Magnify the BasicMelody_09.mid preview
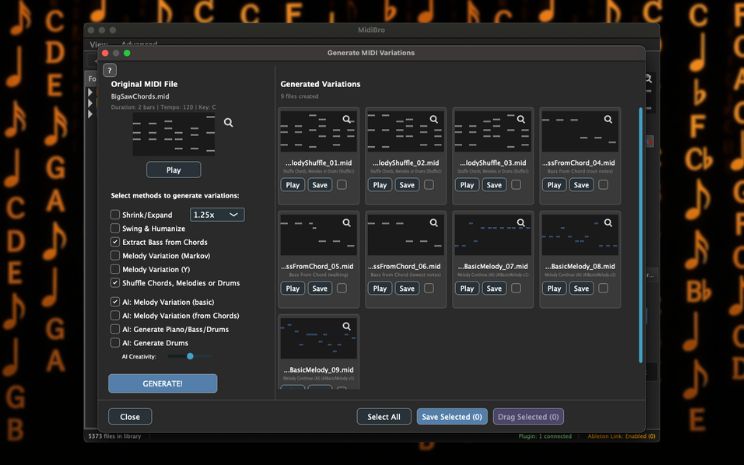This screenshot has height=465, width=744. click(x=347, y=326)
